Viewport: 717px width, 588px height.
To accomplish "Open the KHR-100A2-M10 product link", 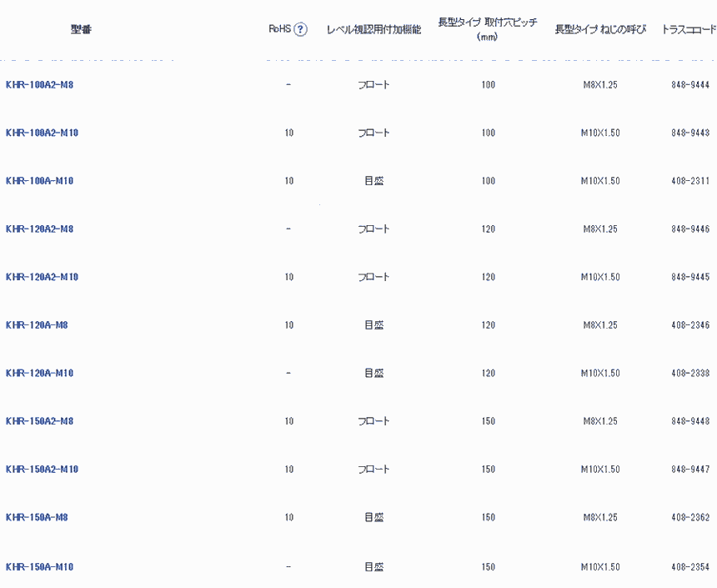I will tap(42, 133).
